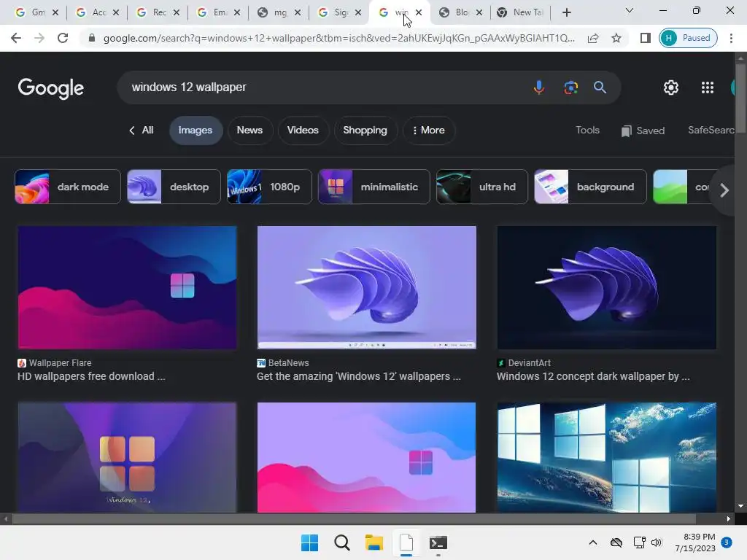
Task: Filter by ultra hd chip
Action: pyautogui.click(x=482, y=187)
